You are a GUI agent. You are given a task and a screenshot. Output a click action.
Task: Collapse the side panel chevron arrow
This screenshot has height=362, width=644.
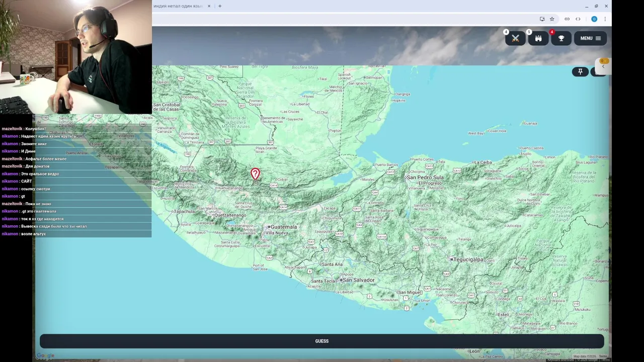tap(603, 66)
